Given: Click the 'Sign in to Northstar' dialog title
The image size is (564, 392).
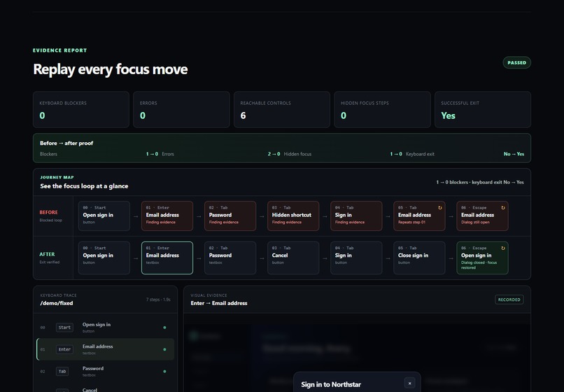Looking at the screenshot, I should [x=331, y=384].
